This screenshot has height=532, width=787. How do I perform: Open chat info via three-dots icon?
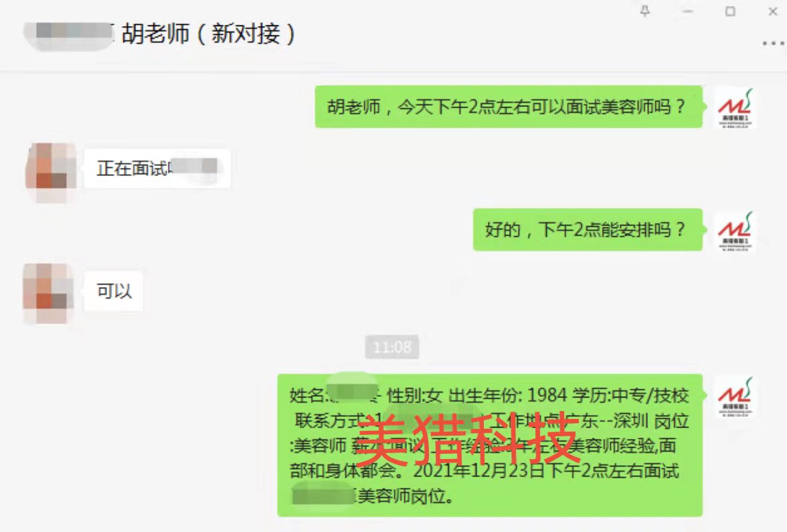coord(774,43)
